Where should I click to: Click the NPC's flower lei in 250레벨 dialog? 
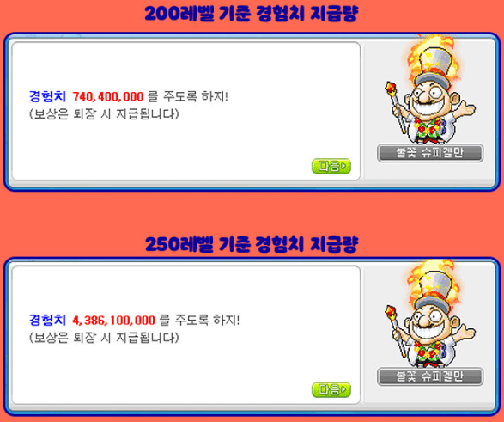click(x=428, y=351)
